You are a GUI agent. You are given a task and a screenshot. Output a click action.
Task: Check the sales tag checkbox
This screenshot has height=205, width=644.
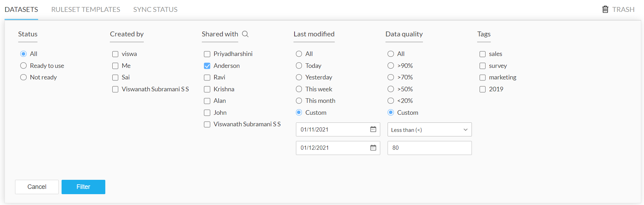(482, 54)
